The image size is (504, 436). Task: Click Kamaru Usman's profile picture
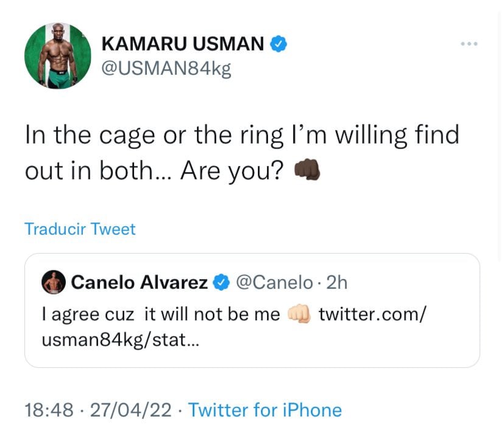coord(57,57)
